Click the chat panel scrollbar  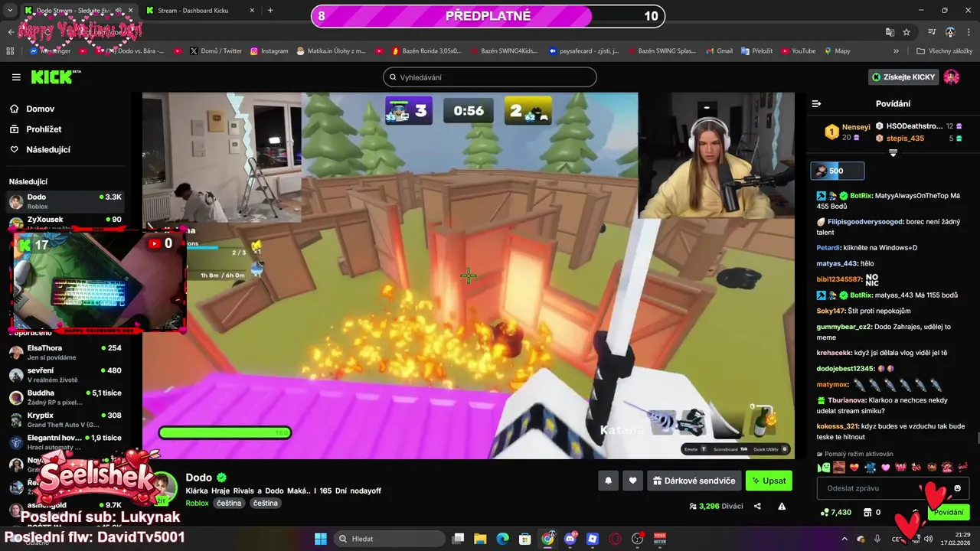coord(977,438)
